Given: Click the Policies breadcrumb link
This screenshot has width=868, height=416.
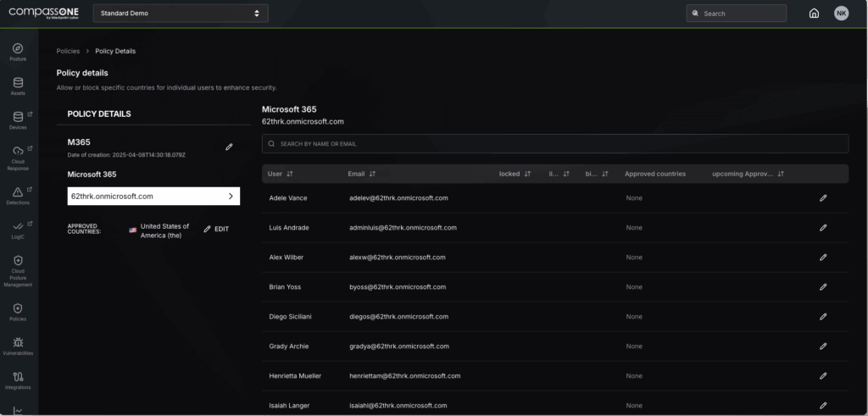Looking at the screenshot, I should point(68,51).
